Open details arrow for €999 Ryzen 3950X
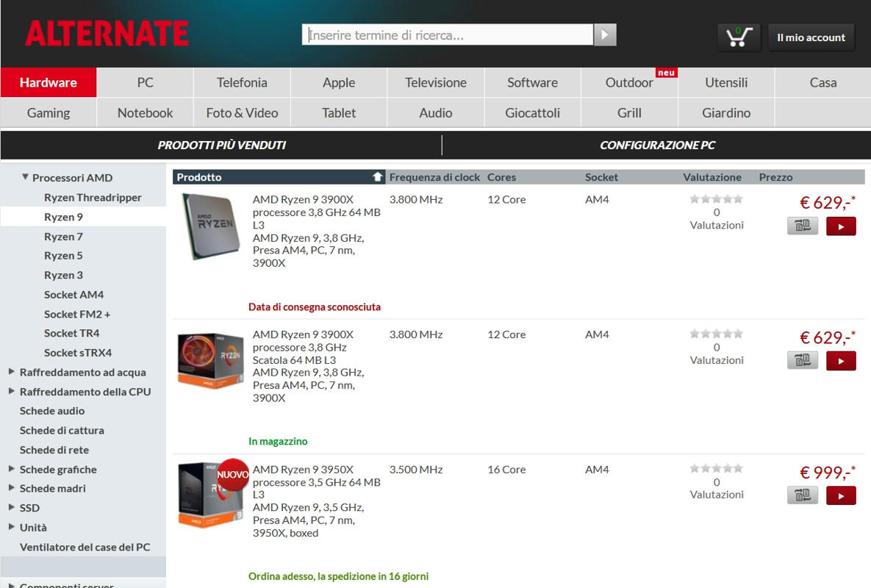Screen dimensions: 871x588 [x=841, y=496]
